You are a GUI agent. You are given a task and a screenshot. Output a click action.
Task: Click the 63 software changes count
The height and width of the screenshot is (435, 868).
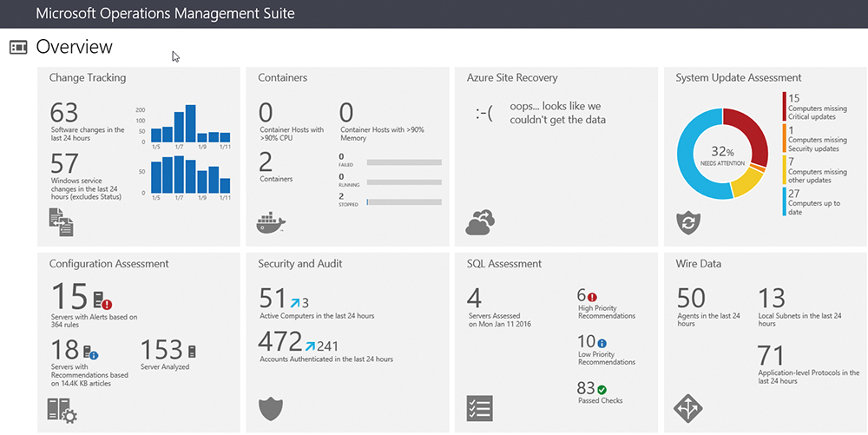[64, 113]
